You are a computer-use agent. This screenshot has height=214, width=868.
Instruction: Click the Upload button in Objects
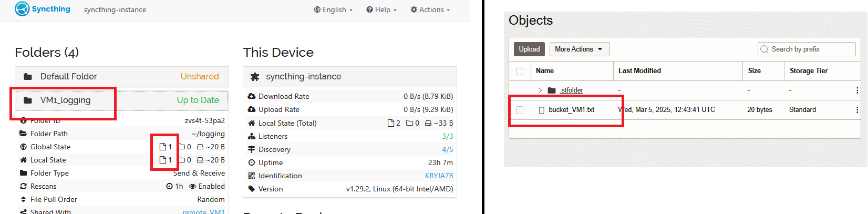[x=529, y=49]
